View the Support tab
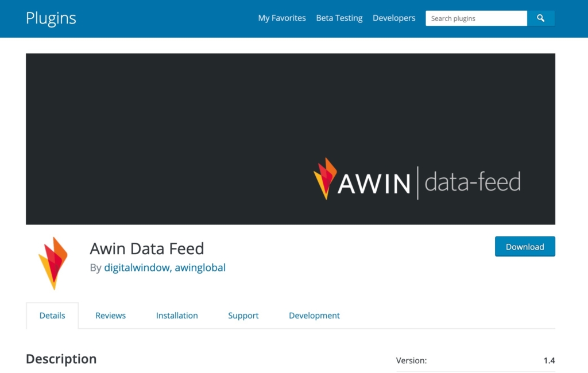Viewport: 588px width, 373px height. coord(243,315)
